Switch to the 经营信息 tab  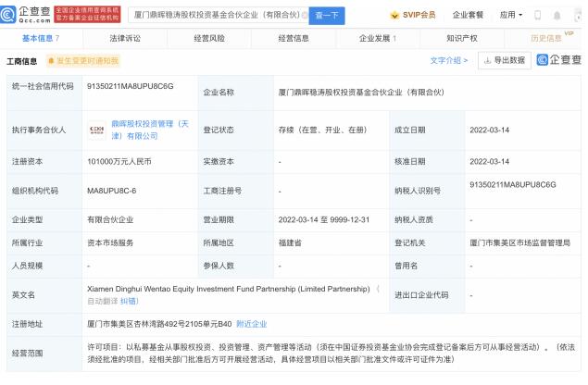pyautogui.click(x=294, y=38)
